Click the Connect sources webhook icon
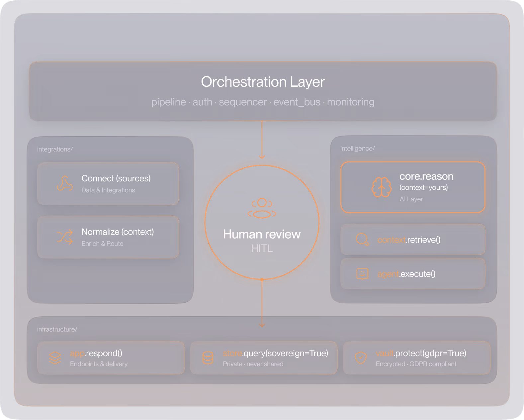Image resolution: width=524 pixels, height=420 pixels. pyautogui.click(x=65, y=183)
